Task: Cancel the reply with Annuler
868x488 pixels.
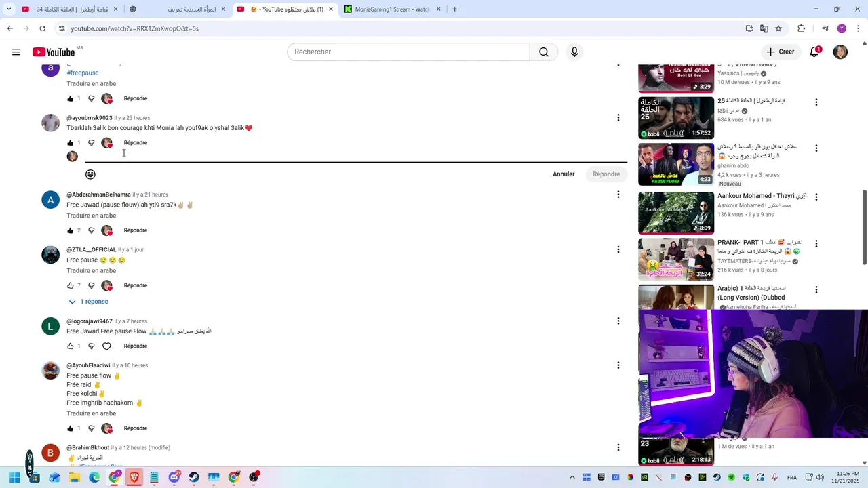Action: (x=564, y=174)
